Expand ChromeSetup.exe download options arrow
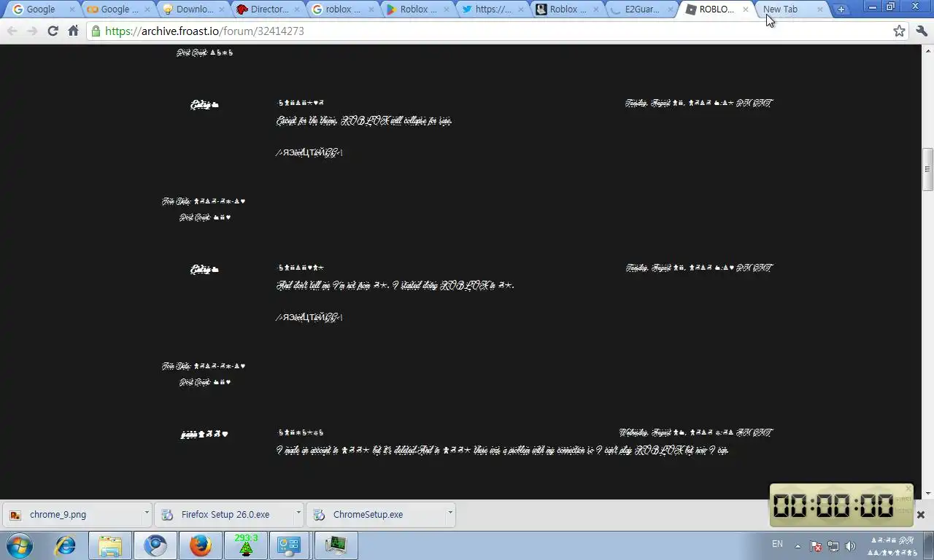The image size is (934, 560). [449, 514]
